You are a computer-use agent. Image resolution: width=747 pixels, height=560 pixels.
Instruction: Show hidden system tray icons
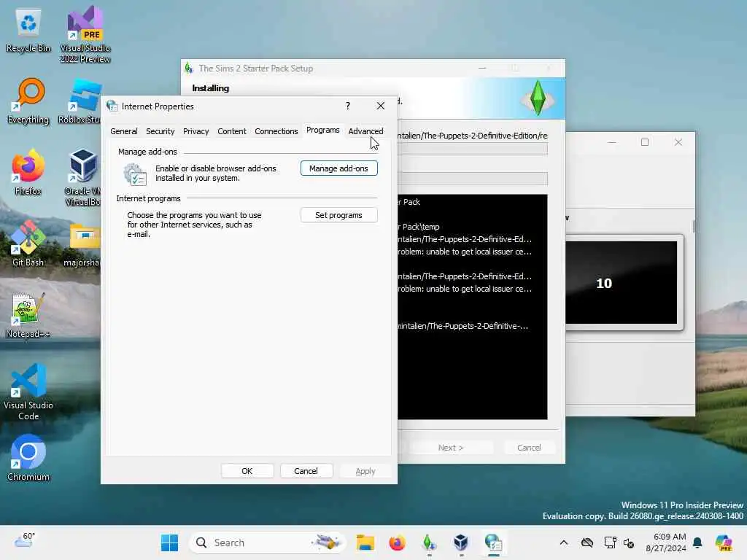[564, 542]
